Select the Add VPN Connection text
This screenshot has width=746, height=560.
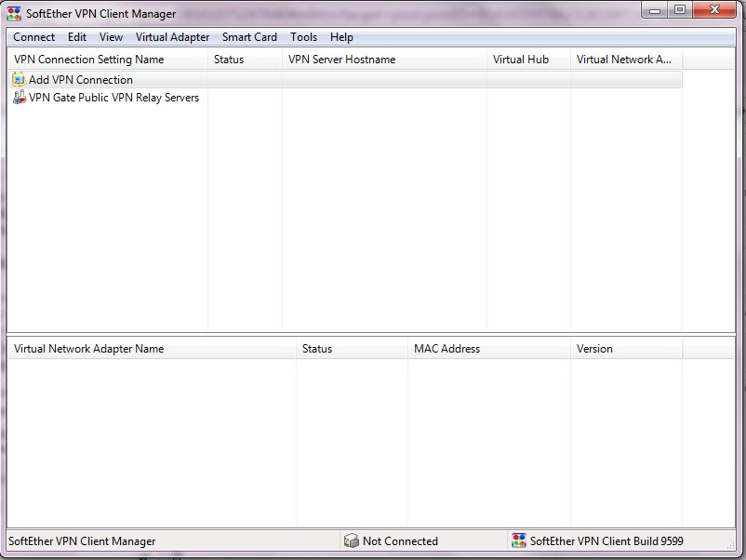coord(80,79)
